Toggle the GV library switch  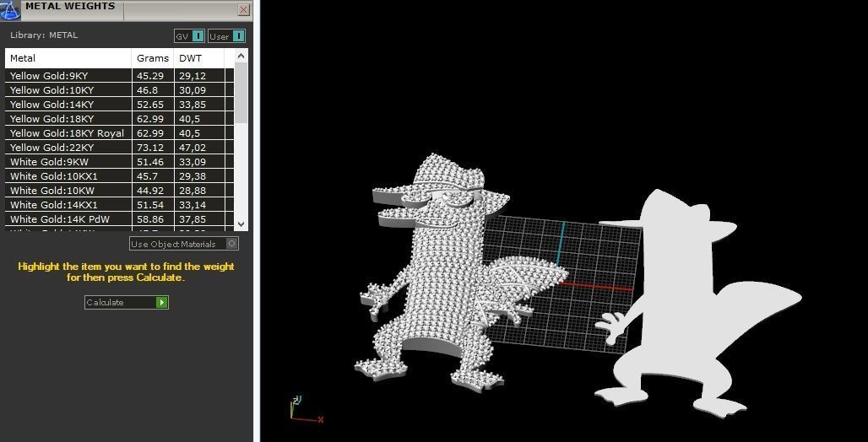coord(189,36)
